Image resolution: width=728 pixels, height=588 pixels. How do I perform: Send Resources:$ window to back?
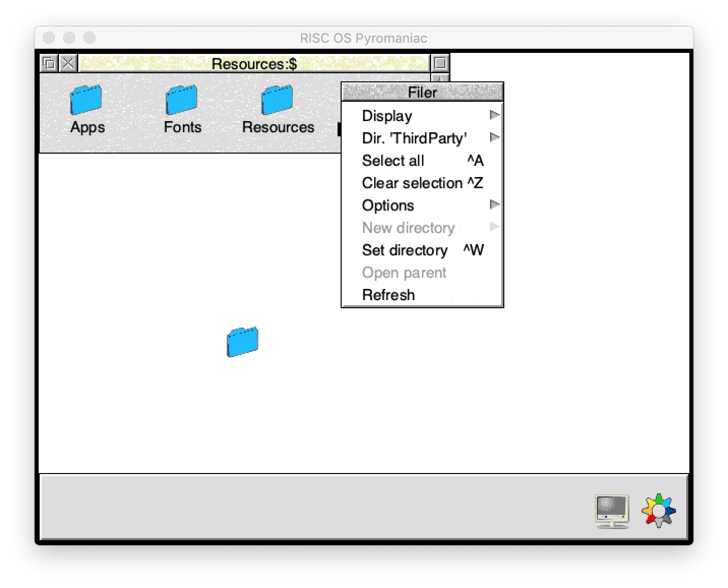(x=49, y=64)
